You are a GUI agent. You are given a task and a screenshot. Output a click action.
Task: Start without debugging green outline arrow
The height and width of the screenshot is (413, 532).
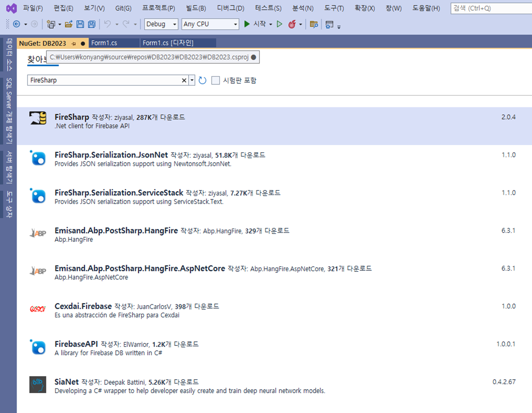[279, 24]
